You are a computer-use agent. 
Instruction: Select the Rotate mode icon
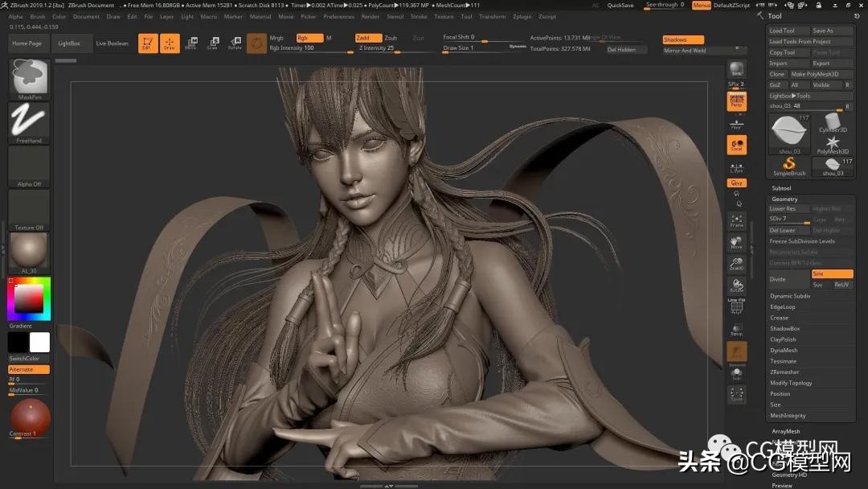click(235, 43)
